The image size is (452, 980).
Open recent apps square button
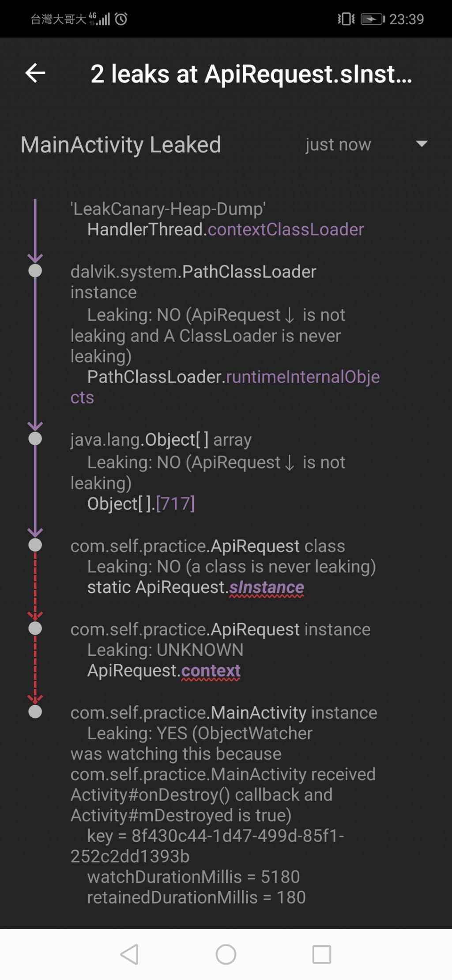pos(322,954)
